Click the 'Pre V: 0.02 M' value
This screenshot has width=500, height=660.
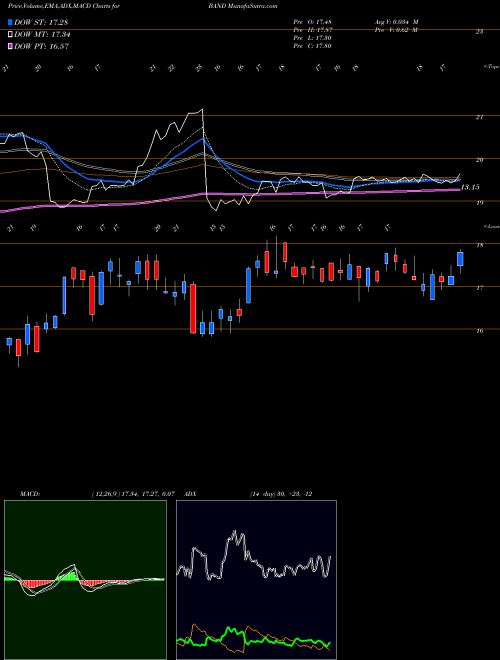click(395, 30)
